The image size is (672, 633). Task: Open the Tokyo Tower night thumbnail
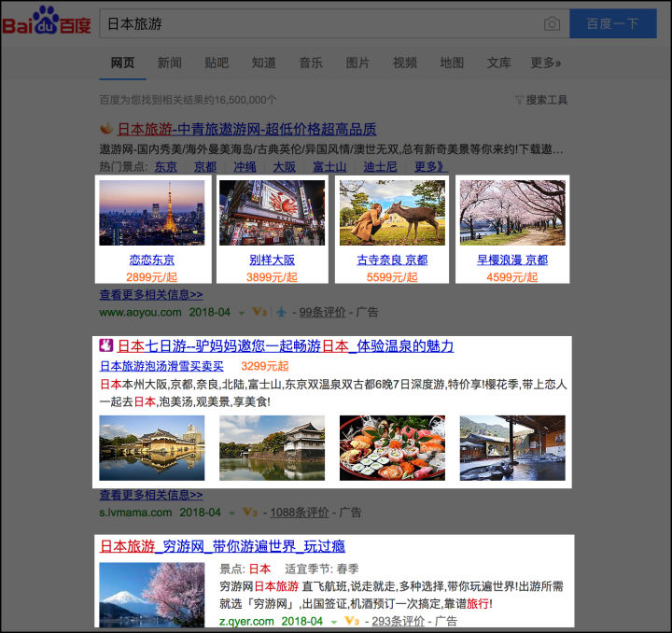click(152, 213)
